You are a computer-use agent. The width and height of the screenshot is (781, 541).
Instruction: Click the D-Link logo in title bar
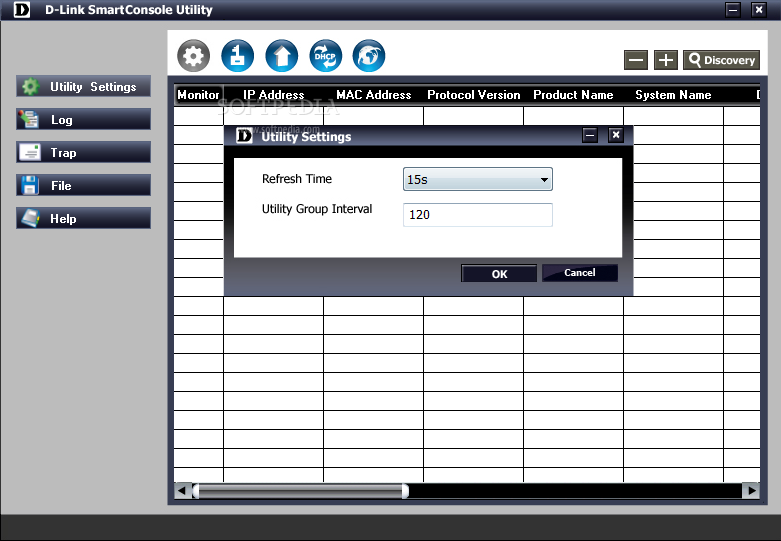coord(22,9)
